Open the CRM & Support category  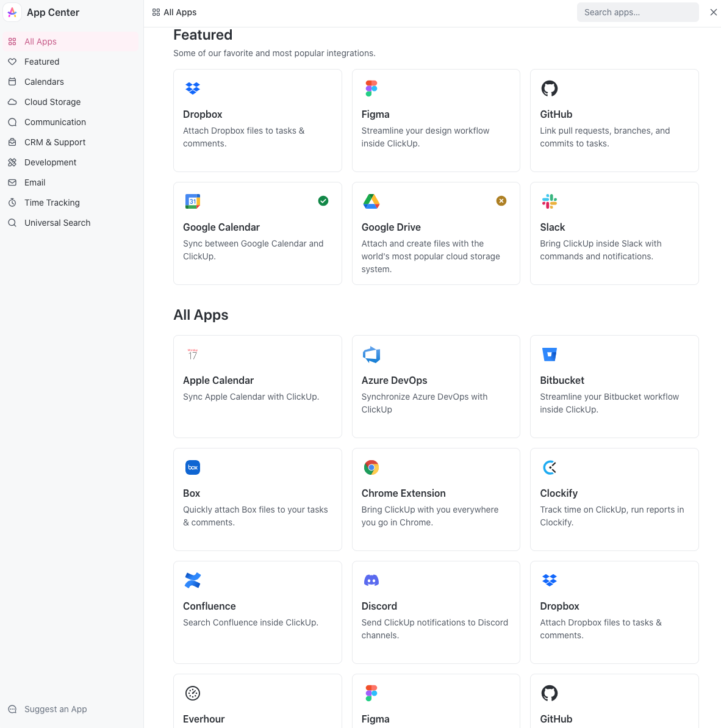pos(71,142)
